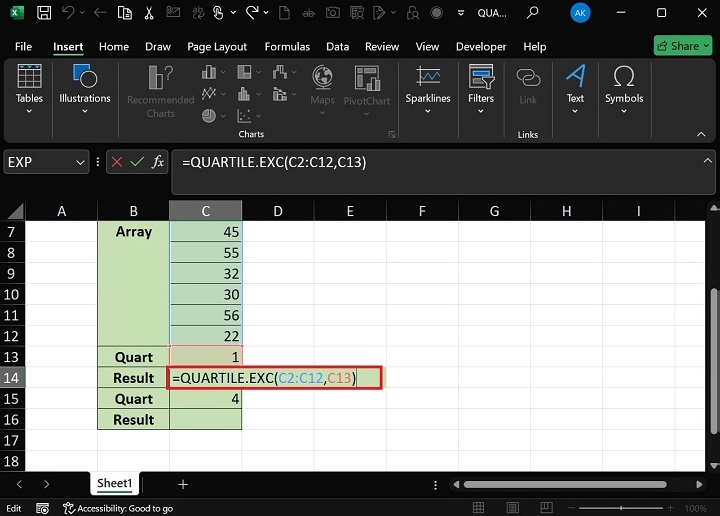
Task: Click the Cut scissors icon
Action: pos(149,12)
